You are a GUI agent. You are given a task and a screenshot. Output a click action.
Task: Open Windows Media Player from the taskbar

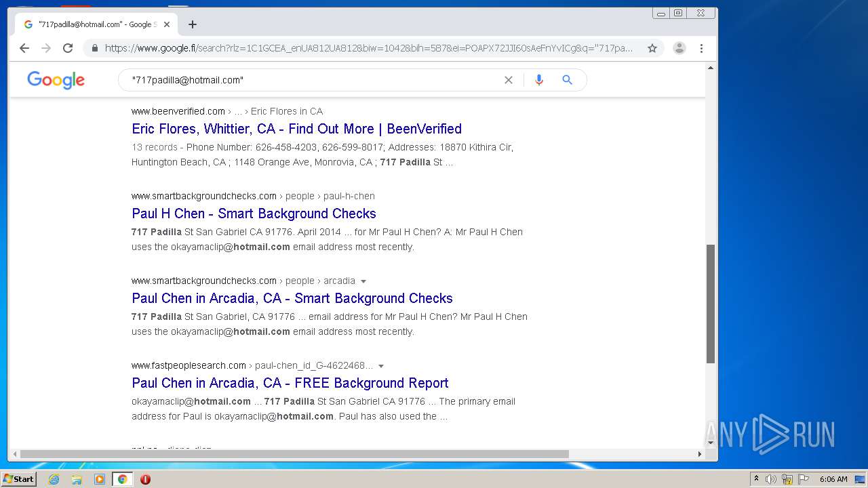coord(100,479)
